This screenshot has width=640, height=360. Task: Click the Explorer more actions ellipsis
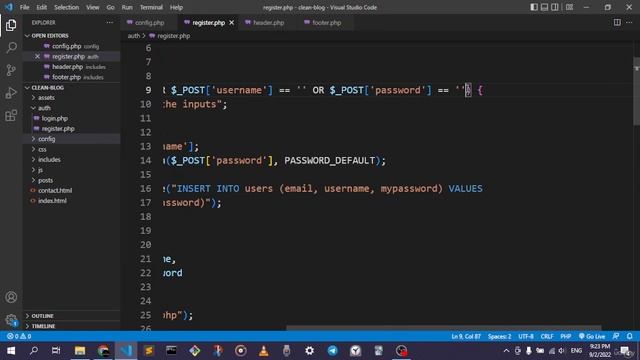coord(110,22)
